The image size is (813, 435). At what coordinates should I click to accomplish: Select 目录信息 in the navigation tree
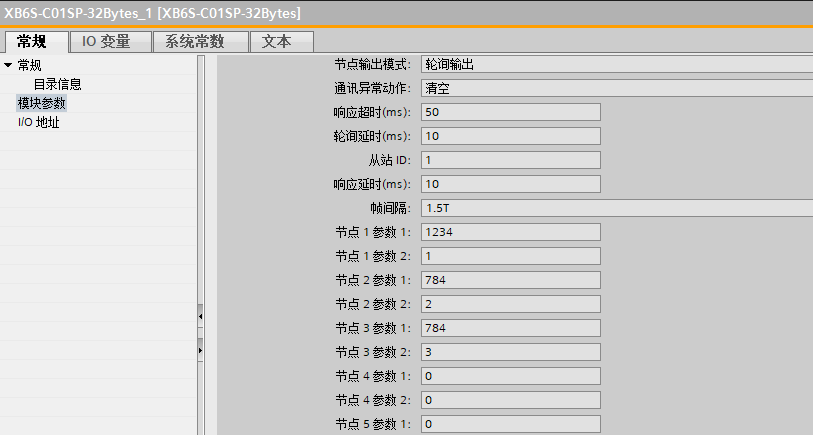(57, 84)
